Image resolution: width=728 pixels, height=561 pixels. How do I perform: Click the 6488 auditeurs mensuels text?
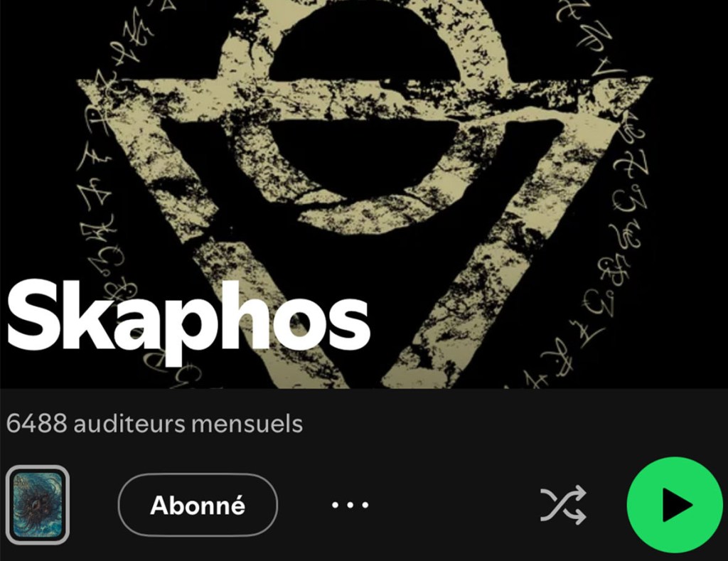click(154, 424)
